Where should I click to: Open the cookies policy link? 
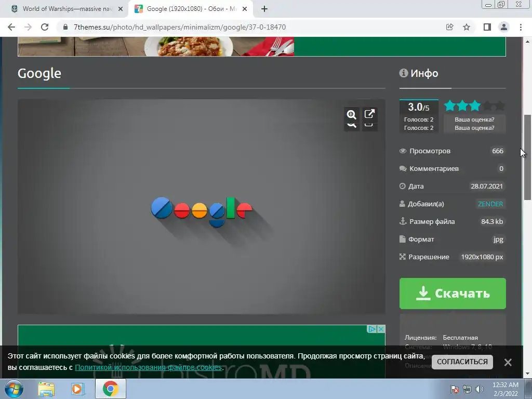pos(148,367)
